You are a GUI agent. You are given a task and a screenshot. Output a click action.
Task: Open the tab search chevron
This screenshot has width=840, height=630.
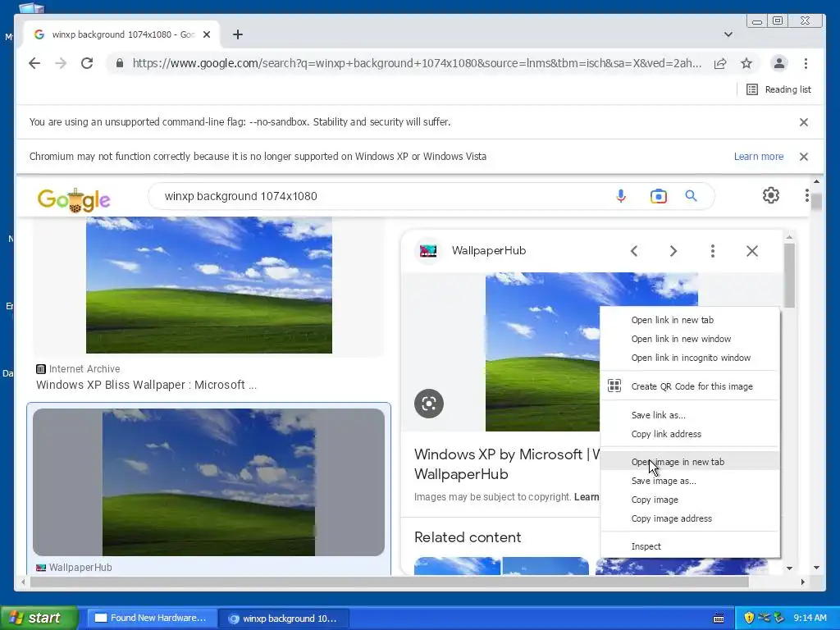tap(728, 34)
